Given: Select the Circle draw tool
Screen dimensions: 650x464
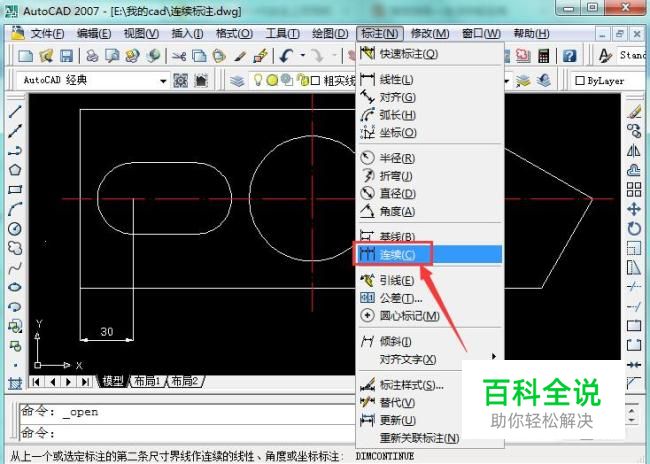Looking at the screenshot, I should [15, 228].
